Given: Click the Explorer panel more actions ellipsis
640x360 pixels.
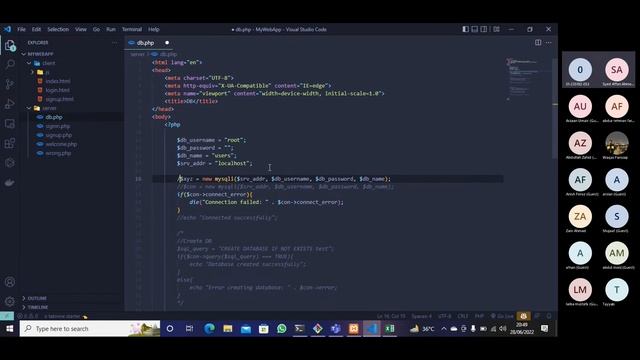Looking at the screenshot, I should point(115,42).
